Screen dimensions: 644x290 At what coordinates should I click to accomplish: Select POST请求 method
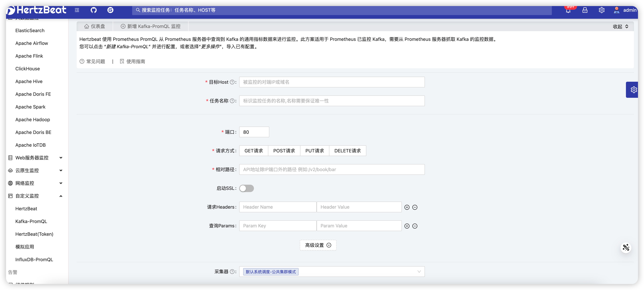tap(284, 151)
